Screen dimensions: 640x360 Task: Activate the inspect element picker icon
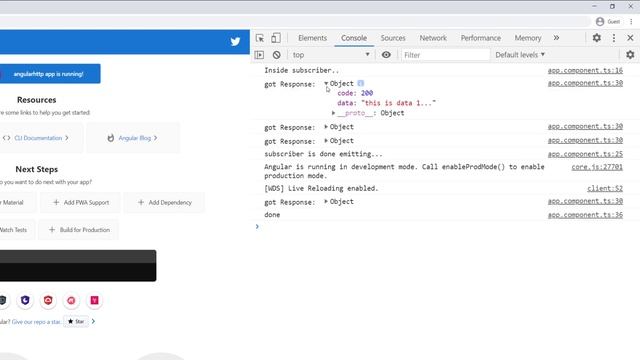[x=260, y=38]
